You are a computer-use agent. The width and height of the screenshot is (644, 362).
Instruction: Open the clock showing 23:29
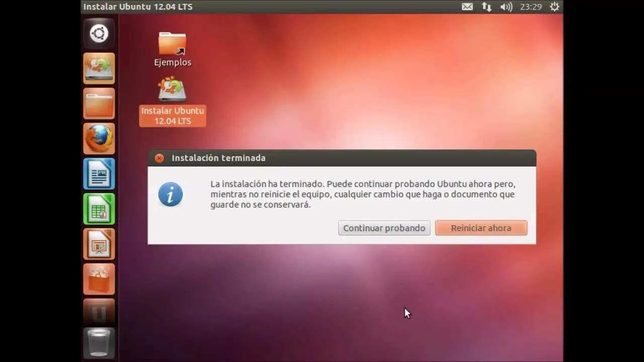tap(531, 7)
